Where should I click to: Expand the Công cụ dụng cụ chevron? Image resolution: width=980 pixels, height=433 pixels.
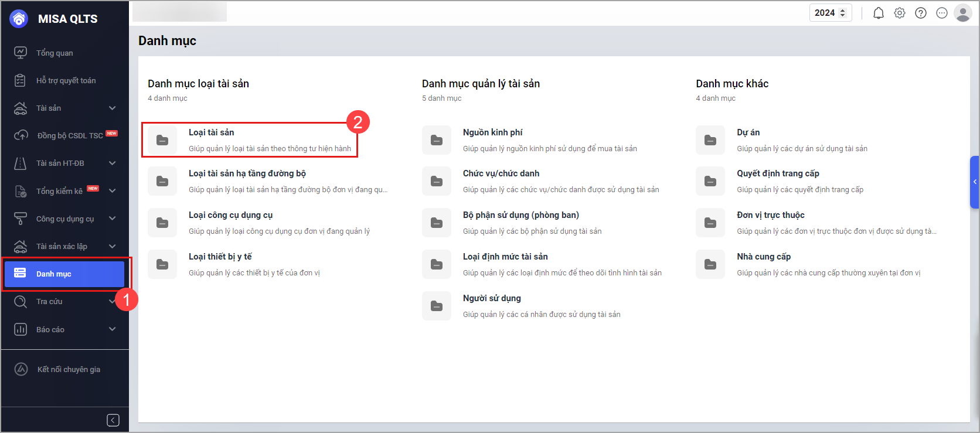[x=113, y=219]
